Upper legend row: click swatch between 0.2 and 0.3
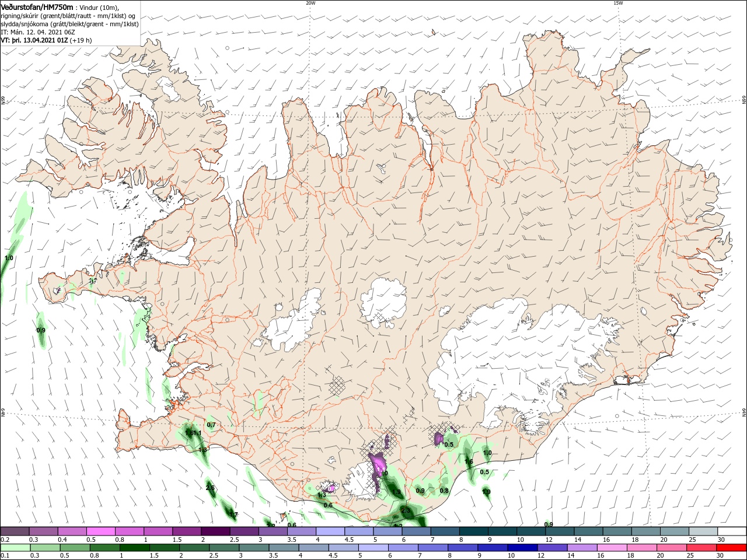 15,531
